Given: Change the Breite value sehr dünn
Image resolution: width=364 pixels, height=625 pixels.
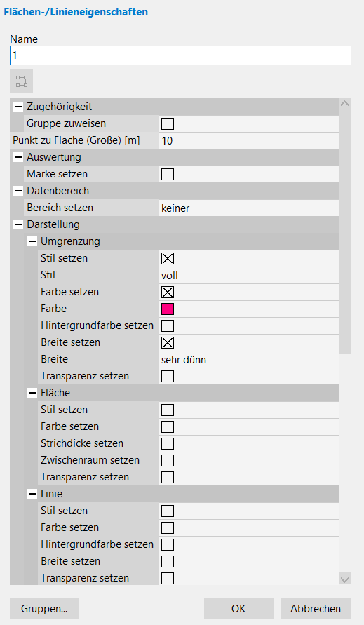Looking at the screenshot, I should [248, 360].
